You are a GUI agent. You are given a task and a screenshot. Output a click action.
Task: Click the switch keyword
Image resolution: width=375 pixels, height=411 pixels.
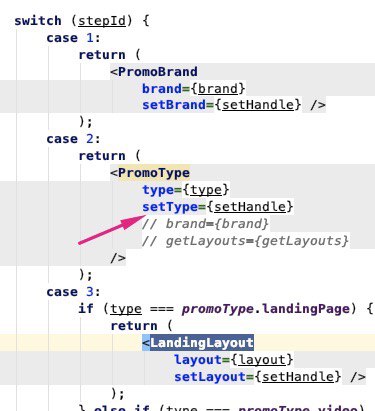38,21
